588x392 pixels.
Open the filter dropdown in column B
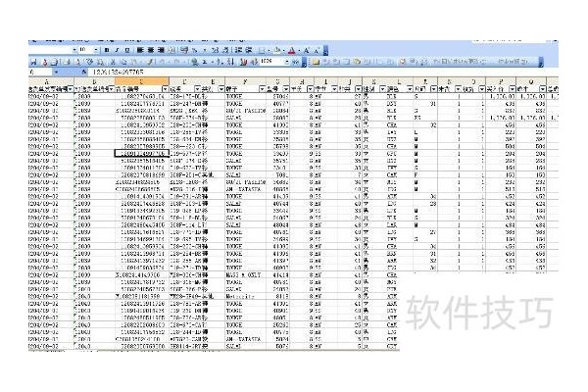(111, 89)
